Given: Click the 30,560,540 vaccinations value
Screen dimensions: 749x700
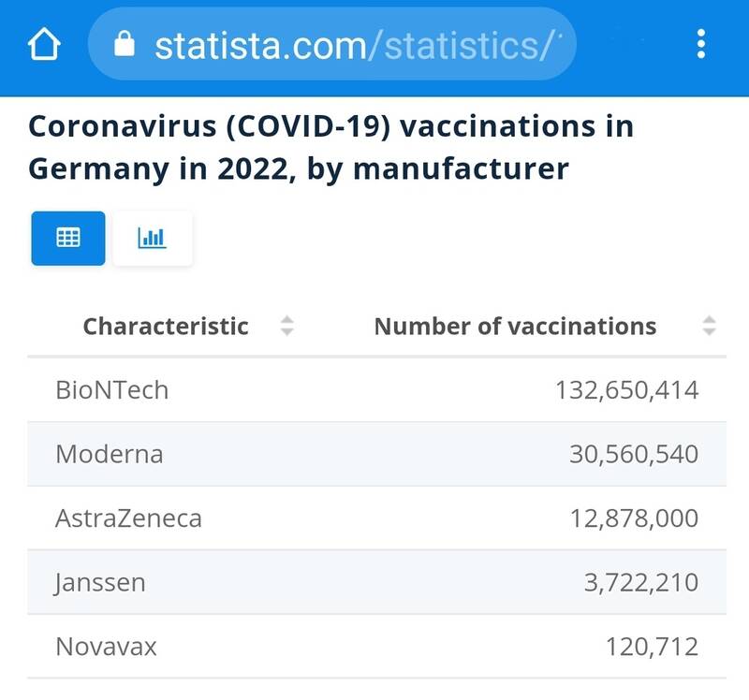Looking at the screenshot, I should [x=633, y=454].
